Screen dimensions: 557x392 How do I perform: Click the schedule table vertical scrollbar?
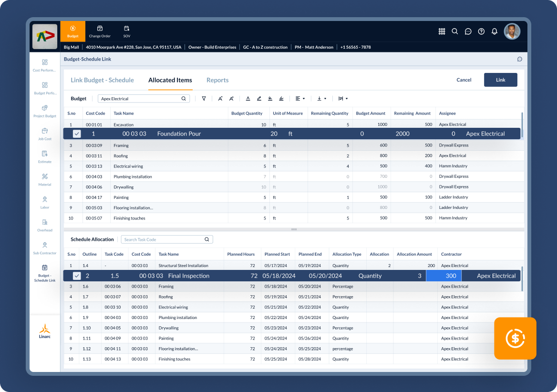point(522,279)
